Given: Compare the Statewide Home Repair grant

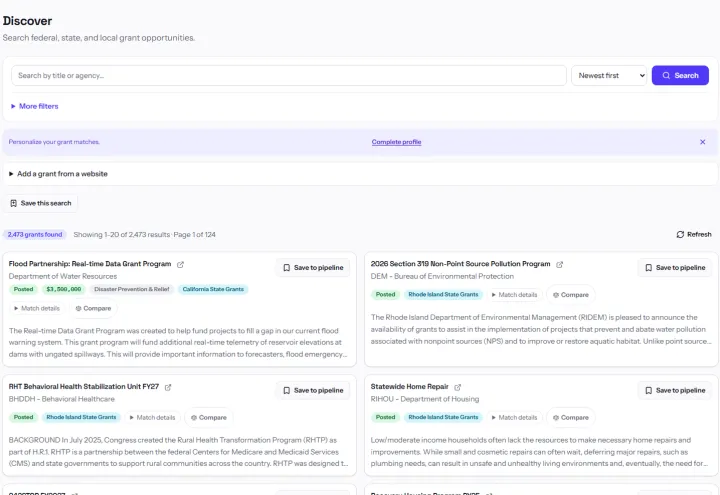Looking at the screenshot, I should click(571, 417).
